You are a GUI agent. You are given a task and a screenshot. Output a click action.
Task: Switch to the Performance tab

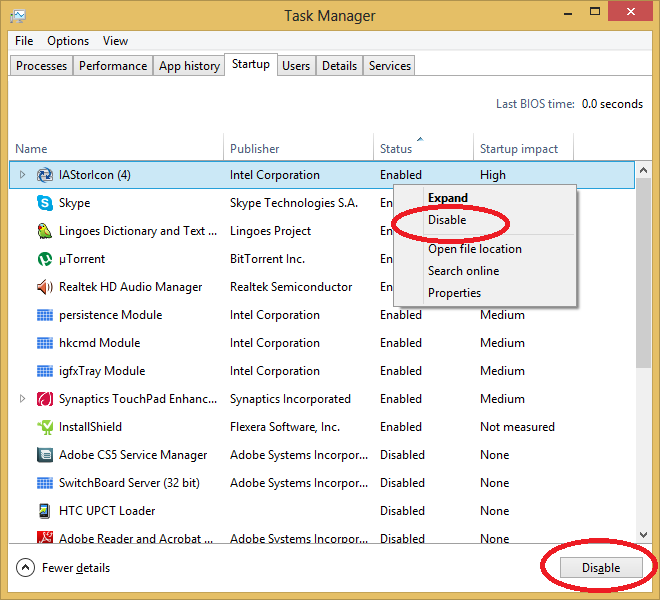point(113,66)
